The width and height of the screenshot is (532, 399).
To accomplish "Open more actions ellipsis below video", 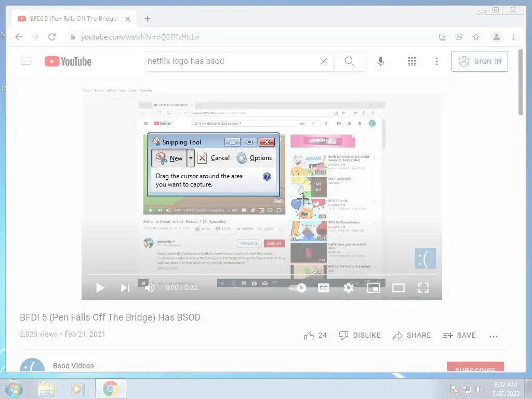I will click(x=494, y=336).
